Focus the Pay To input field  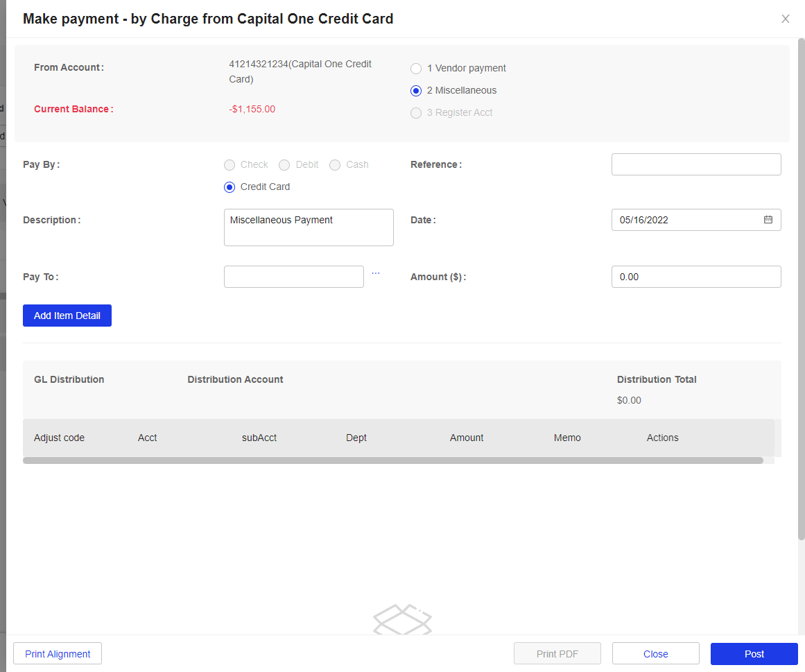(294, 277)
